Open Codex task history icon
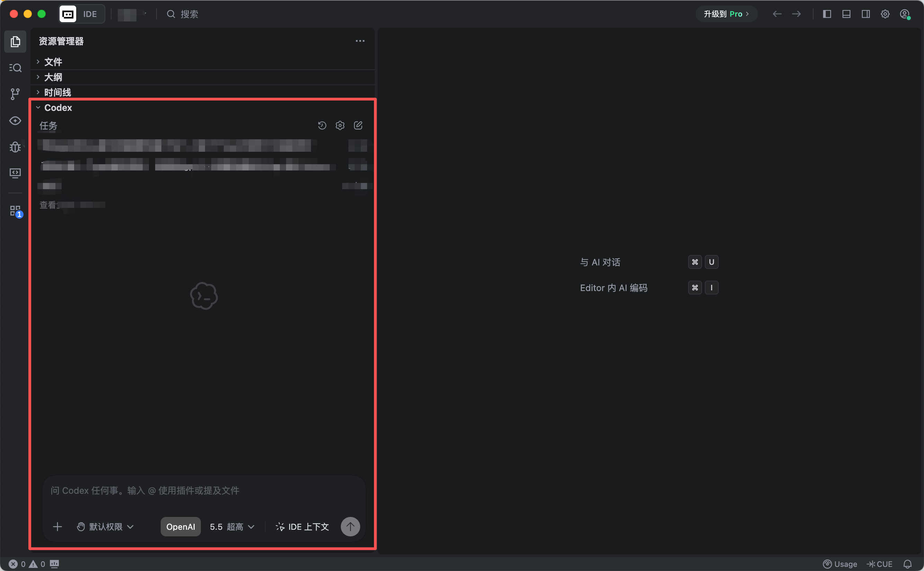 (322, 125)
